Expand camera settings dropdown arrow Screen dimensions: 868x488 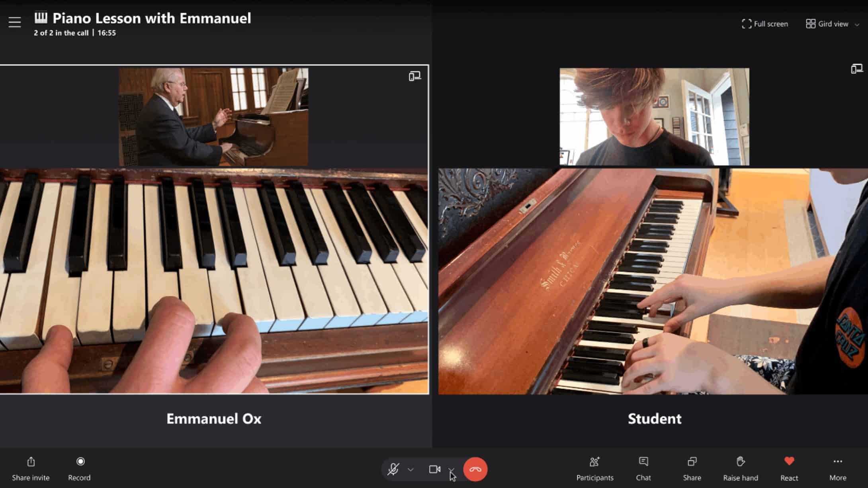pos(452,470)
